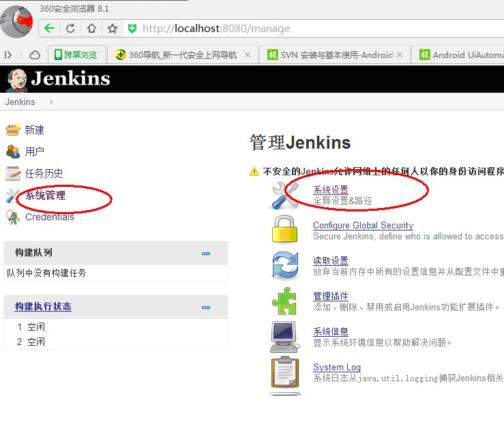Screen dimensions: 504x431
Task: Click the green security shield icon
Action: click(132, 28)
